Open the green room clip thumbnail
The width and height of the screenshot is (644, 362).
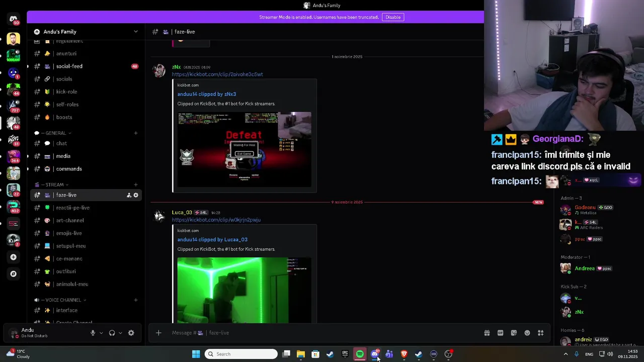(244, 290)
